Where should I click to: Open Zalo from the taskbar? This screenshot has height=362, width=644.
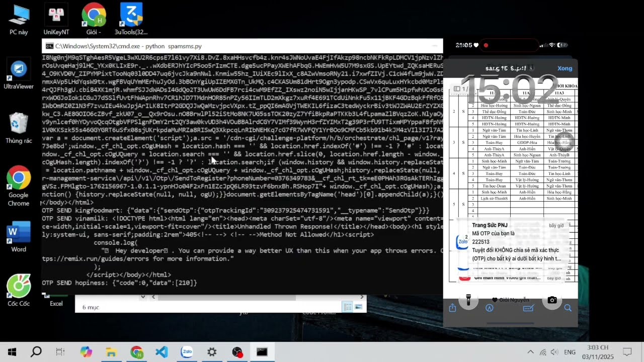(187, 352)
